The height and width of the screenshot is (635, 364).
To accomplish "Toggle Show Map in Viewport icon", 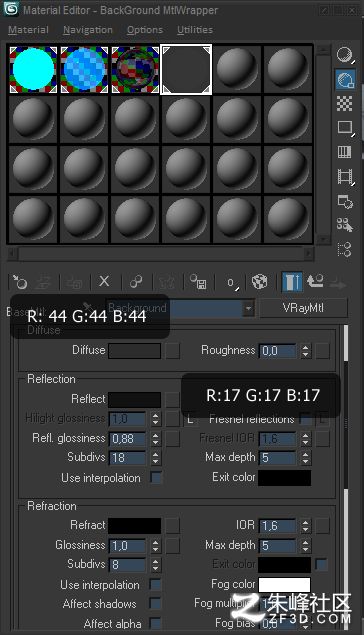I will [x=260, y=282].
